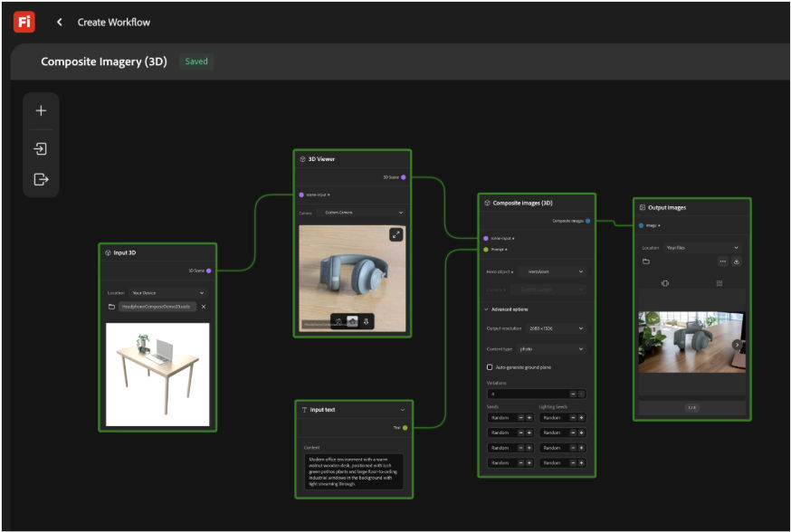This screenshot has height=532, width=791.
Task: Click plus on the last Lighting Seeds field
Action: [581, 463]
